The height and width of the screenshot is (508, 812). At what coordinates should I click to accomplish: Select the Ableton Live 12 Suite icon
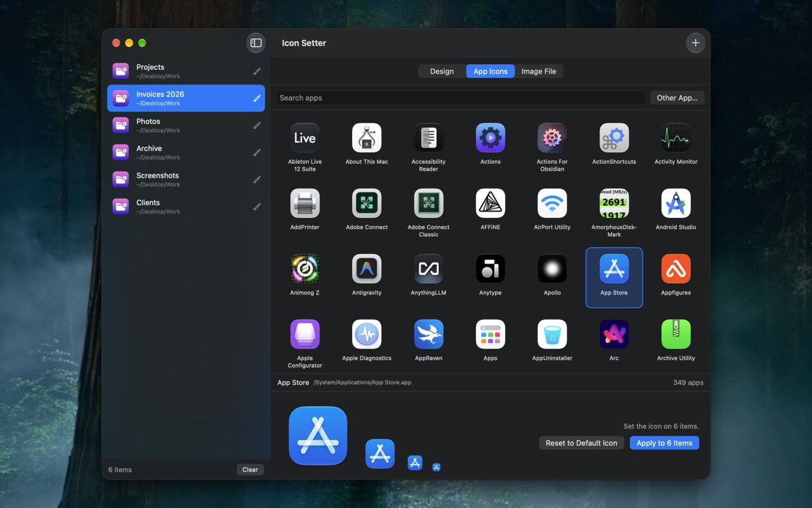(x=304, y=138)
